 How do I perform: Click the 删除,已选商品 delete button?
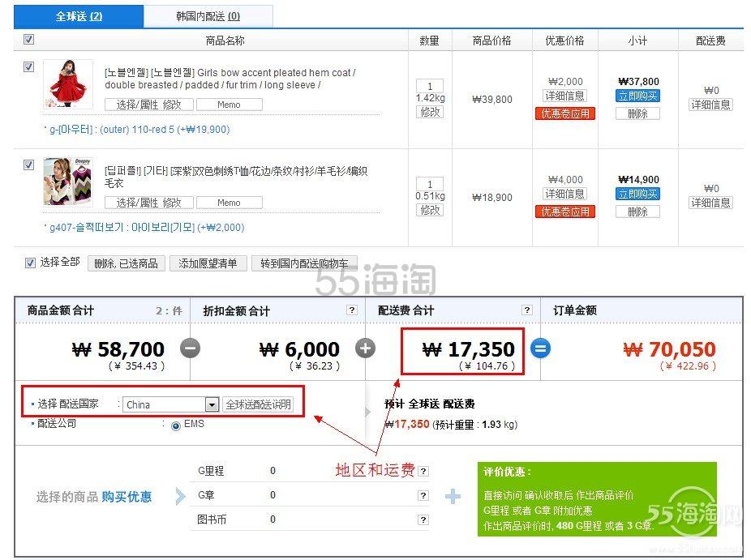(x=127, y=263)
